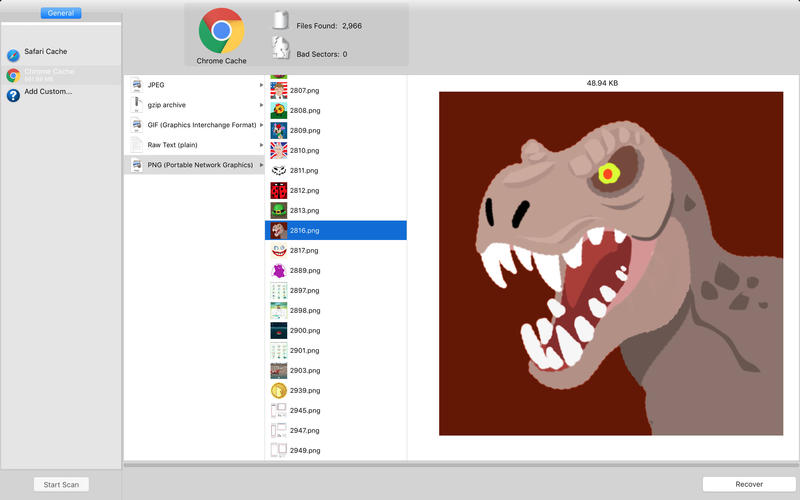Click the Bad Sectors icon

pyautogui.click(x=281, y=48)
